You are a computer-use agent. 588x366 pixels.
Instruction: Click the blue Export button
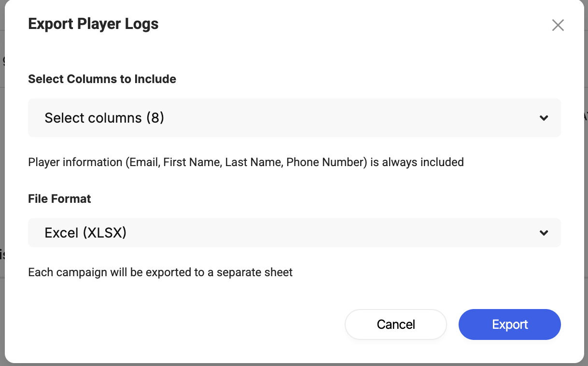click(510, 324)
